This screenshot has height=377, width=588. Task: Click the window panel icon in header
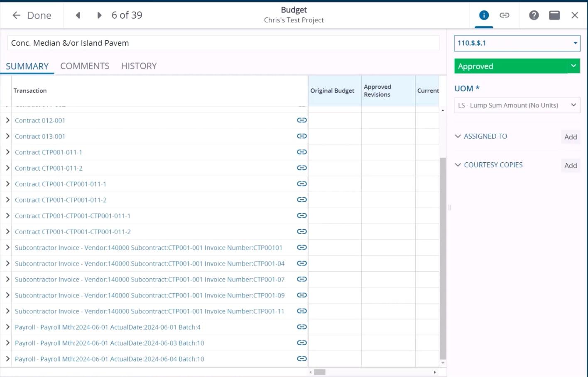(554, 15)
